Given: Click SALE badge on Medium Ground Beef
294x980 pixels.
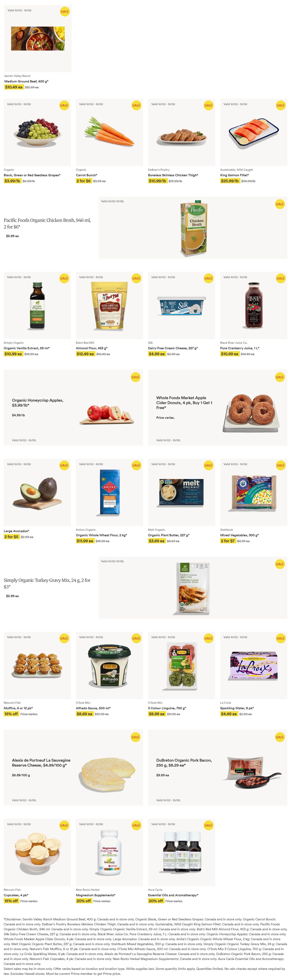Looking at the screenshot, I should coord(65,11).
